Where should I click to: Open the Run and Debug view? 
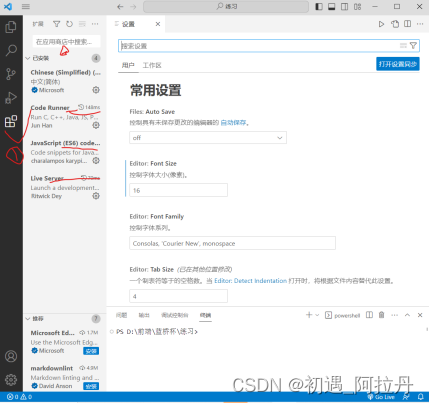click(x=11, y=98)
